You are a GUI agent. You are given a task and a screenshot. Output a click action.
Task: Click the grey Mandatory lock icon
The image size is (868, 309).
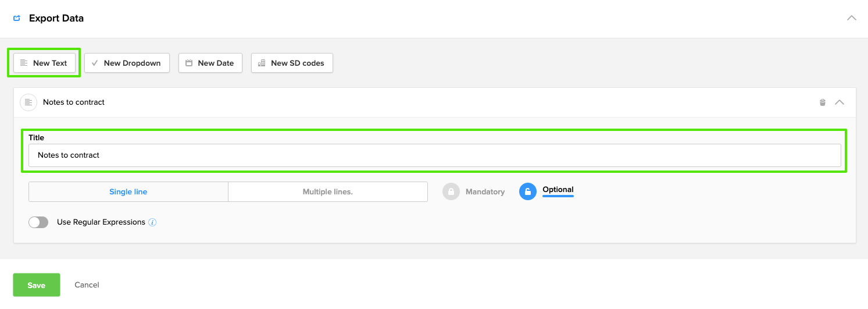coord(451,191)
